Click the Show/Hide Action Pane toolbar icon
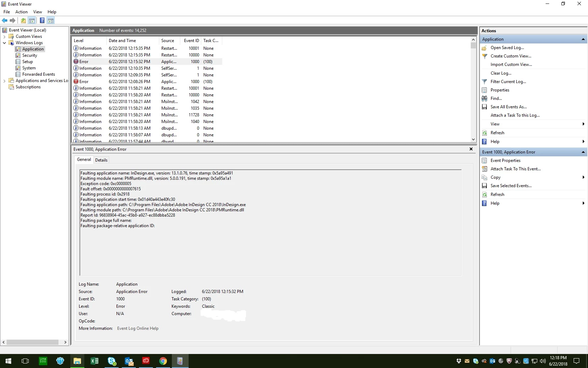The image size is (588, 368). point(51,20)
